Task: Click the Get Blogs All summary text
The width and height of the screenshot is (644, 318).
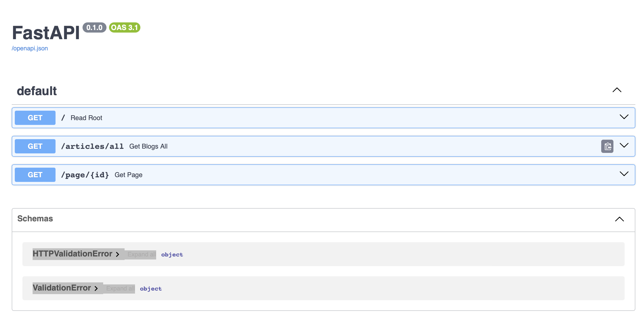Action: click(148, 146)
